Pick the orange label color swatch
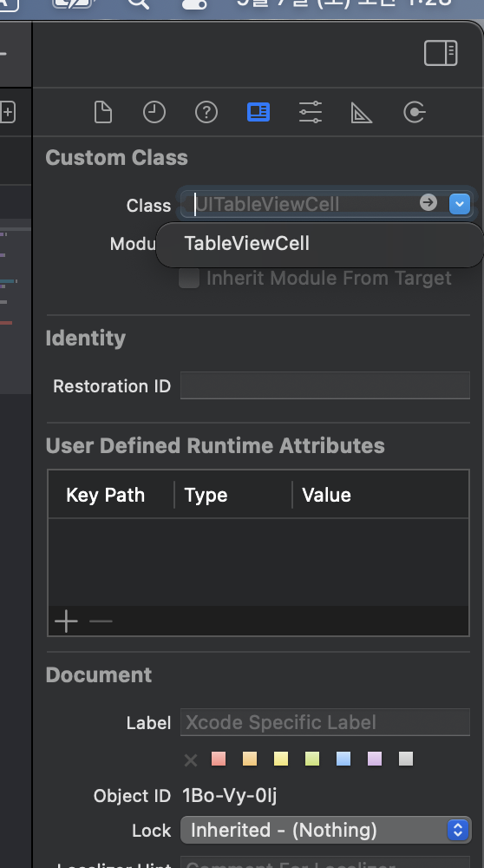The height and width of the screenshot is (868, 484). coord(250,759)
